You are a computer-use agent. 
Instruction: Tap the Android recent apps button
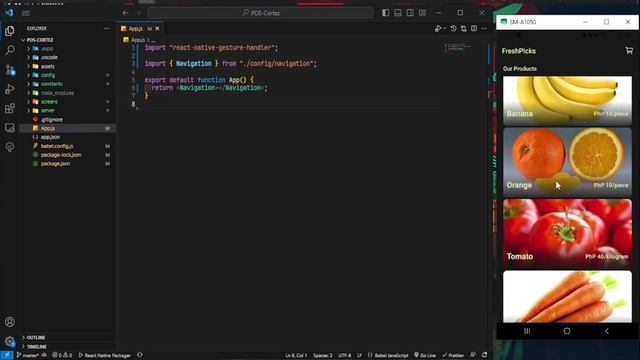pyautogui.click(x=527, y=331)
